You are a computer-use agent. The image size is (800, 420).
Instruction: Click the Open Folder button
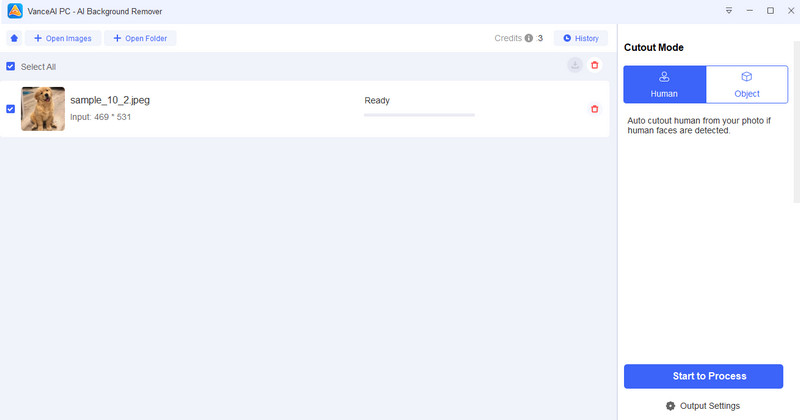coord(140,38)
